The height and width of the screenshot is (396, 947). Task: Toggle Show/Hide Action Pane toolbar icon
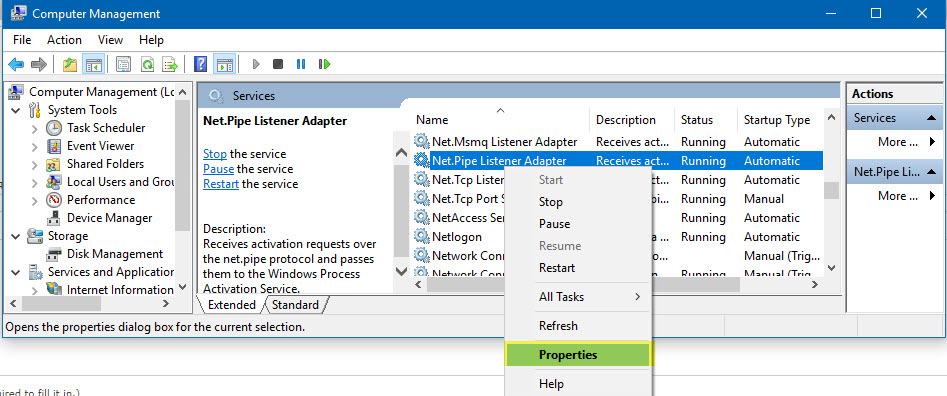(x=224, y=64)
